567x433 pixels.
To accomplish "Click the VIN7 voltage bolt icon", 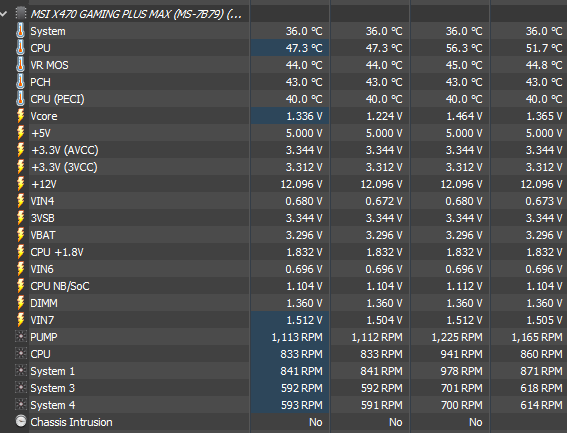I will click(21, 320).
